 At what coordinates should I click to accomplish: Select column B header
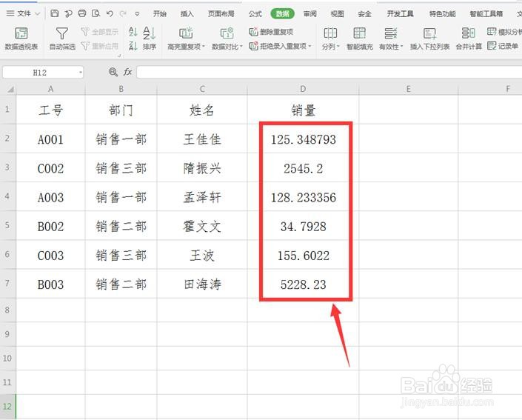tap(121, 89)
